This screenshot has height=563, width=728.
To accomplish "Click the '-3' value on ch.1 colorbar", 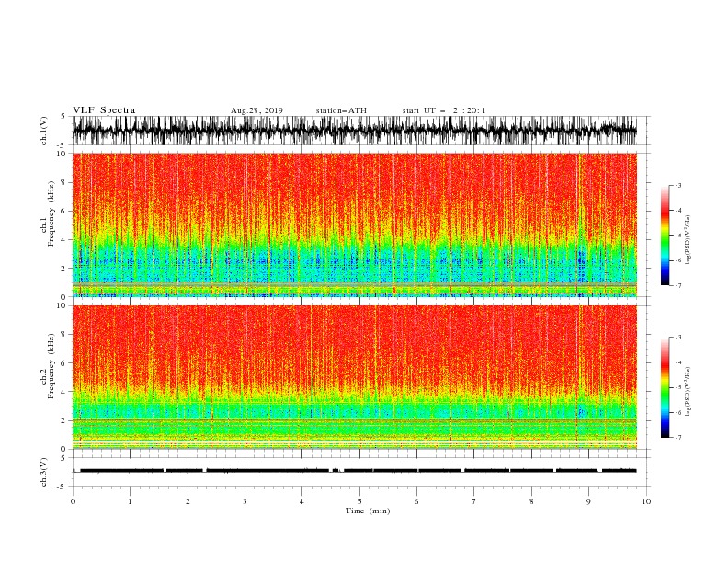I will pos(678,185).
